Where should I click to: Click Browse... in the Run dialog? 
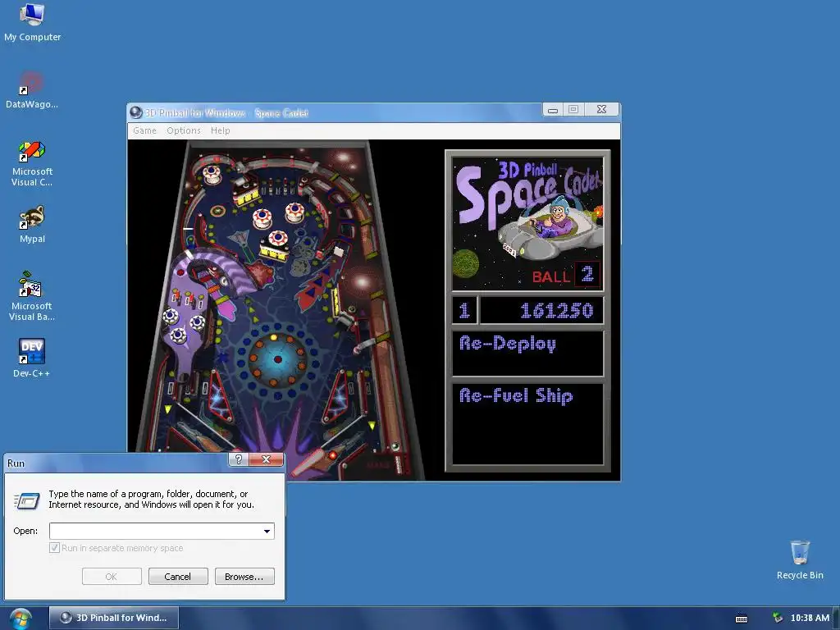point(244,577)
